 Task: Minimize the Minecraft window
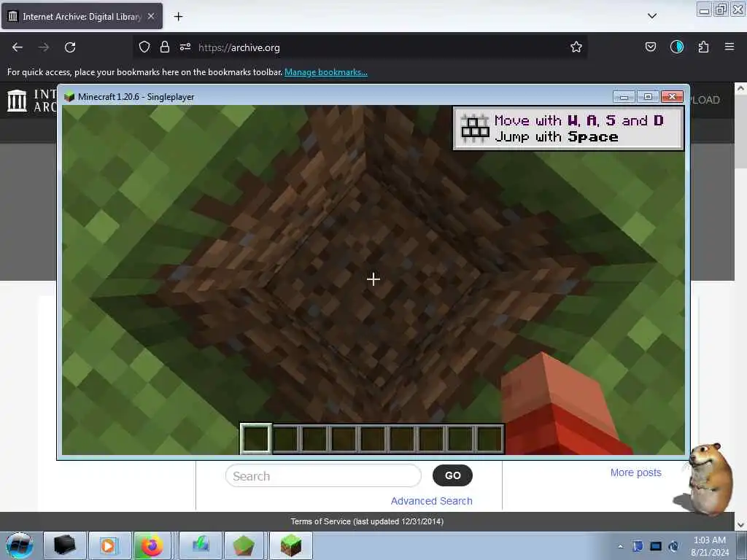[x=624, y=97]
